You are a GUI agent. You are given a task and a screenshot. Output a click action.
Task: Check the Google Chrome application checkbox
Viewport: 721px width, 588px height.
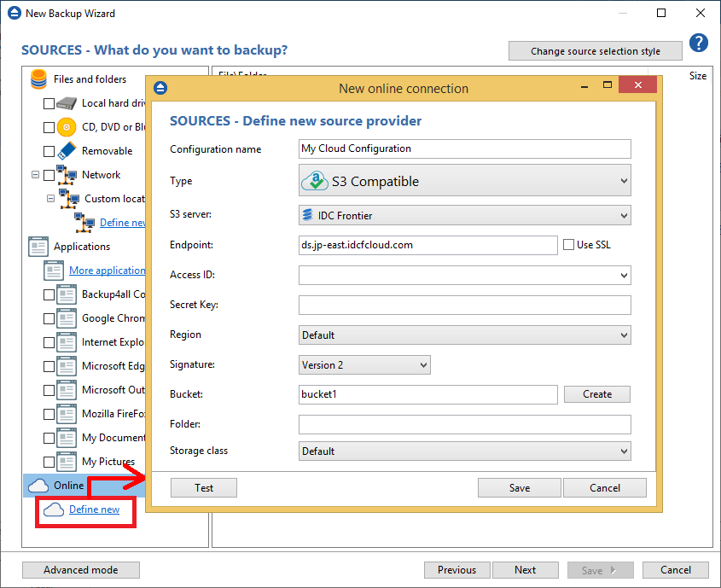coord(49,318)
